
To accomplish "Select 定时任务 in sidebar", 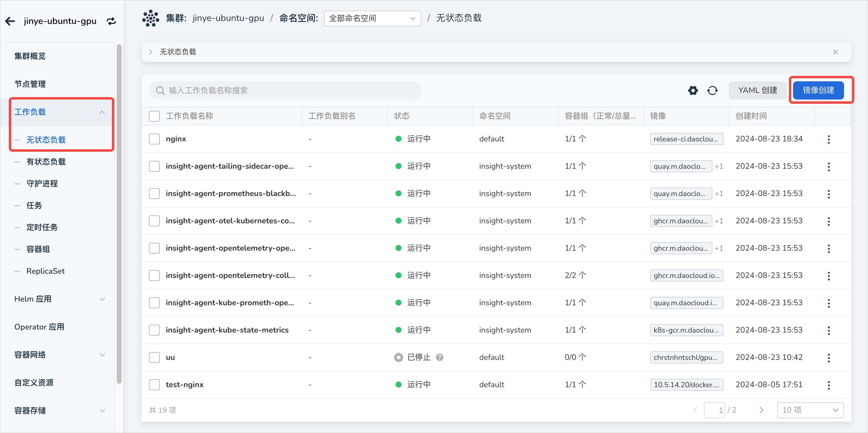I will 42,227.
